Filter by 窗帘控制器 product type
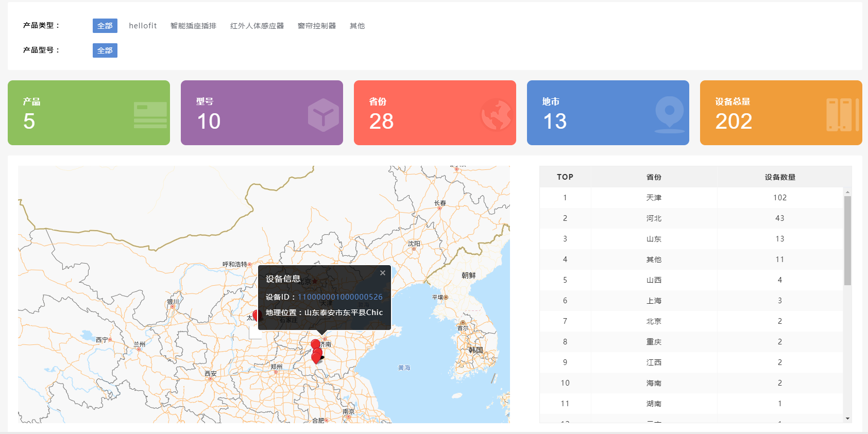868x434 pixels. point(317,26)
